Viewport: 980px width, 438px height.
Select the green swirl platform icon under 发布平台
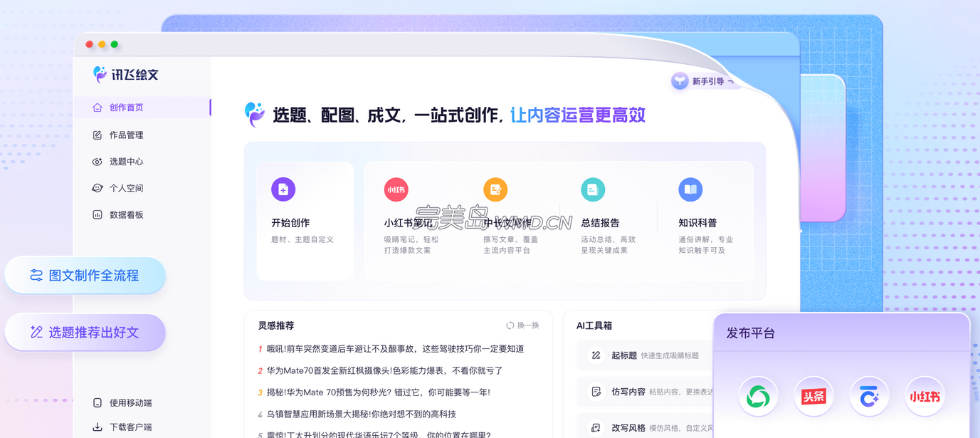coord(758,397)
